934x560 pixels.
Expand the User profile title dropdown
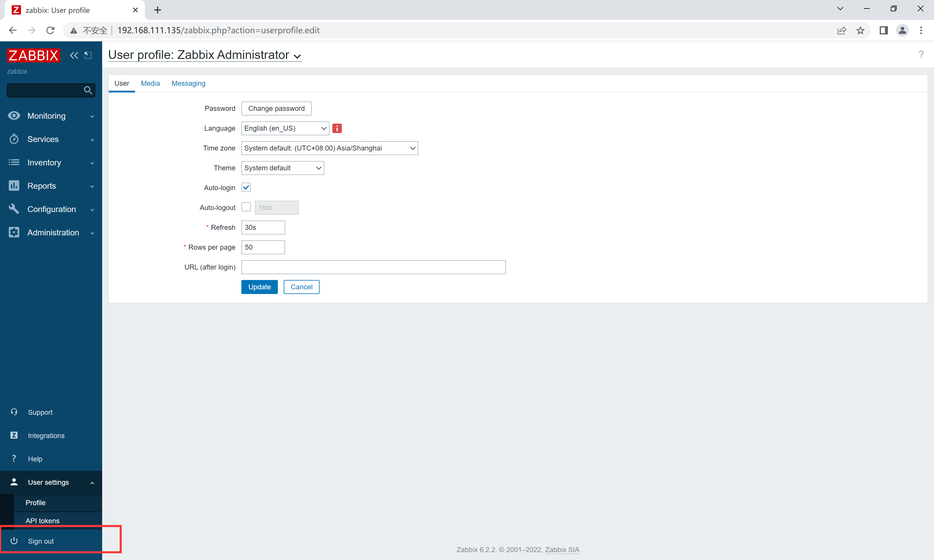pyautogui.click(x=297, y=57)
